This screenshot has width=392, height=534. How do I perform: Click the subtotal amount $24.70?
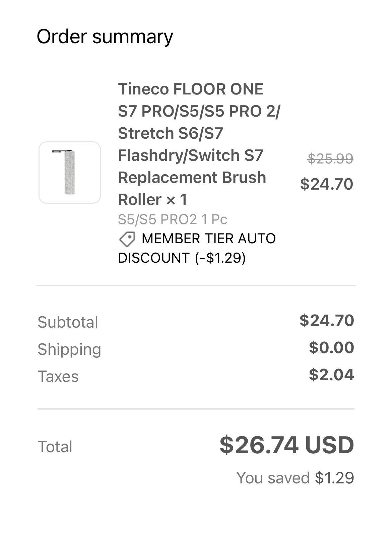tap(327, 321)
